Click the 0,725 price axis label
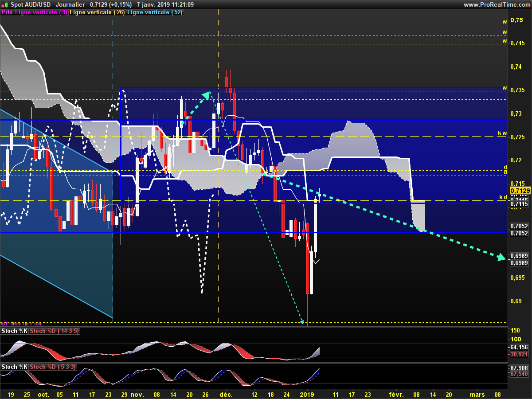The image size is (532, 399). 517,137
